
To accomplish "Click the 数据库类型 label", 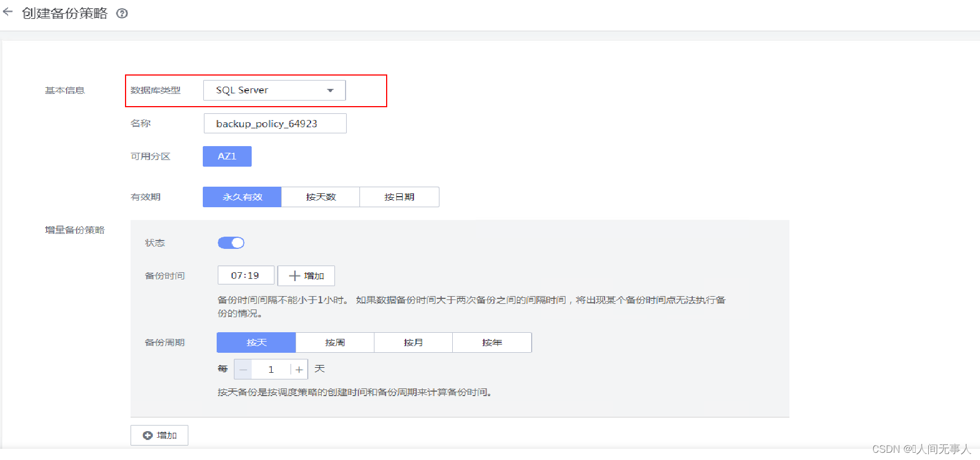I will (155, 90).
